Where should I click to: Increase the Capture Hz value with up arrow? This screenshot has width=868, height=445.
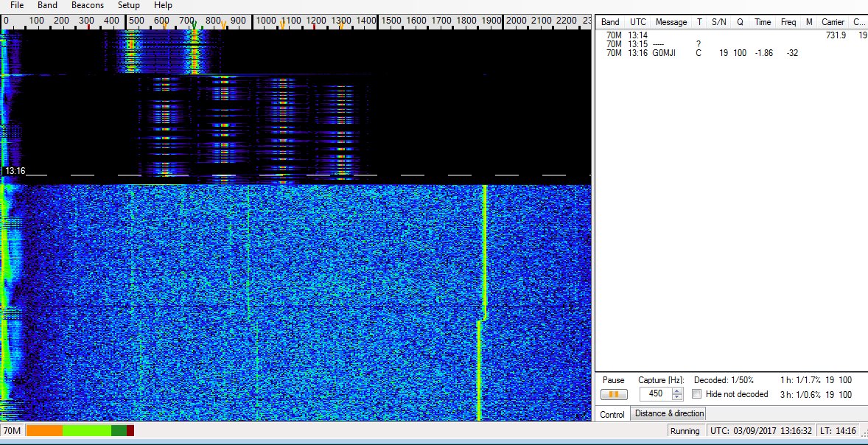tap(677, 390)
